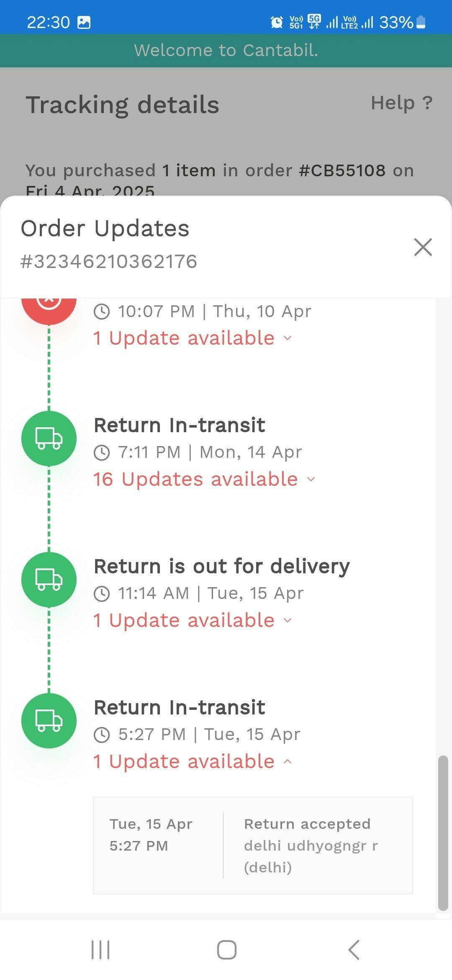Viewport: 452px width, 980px height.
Task: Open Help link in Tracking details
Action: 401,103
